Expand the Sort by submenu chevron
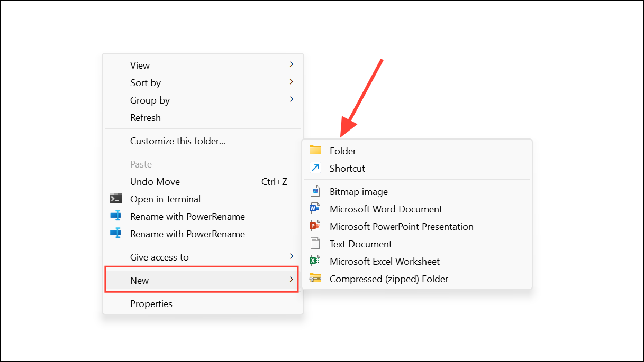This screenshot has height=362, width=644. point(291,82)
